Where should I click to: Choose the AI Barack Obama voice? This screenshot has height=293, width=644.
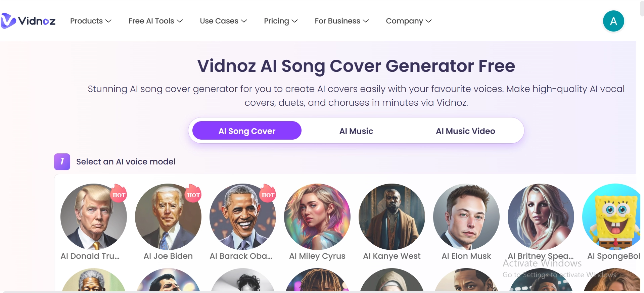[243, 217]
